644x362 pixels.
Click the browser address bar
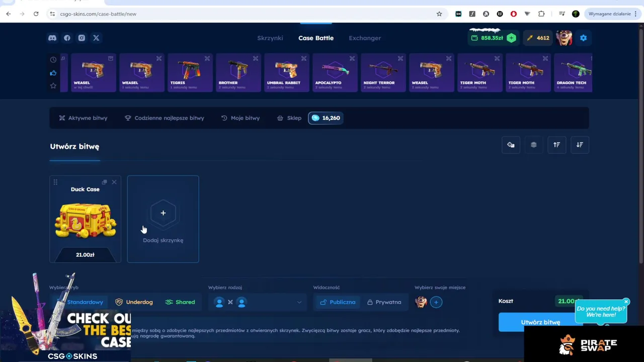click(242, 14)
